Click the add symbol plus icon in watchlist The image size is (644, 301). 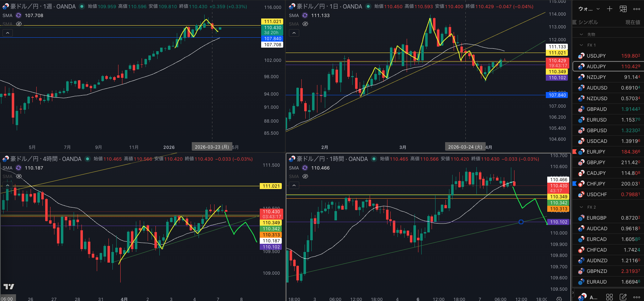pyautogui.click(x=609, y=9)
